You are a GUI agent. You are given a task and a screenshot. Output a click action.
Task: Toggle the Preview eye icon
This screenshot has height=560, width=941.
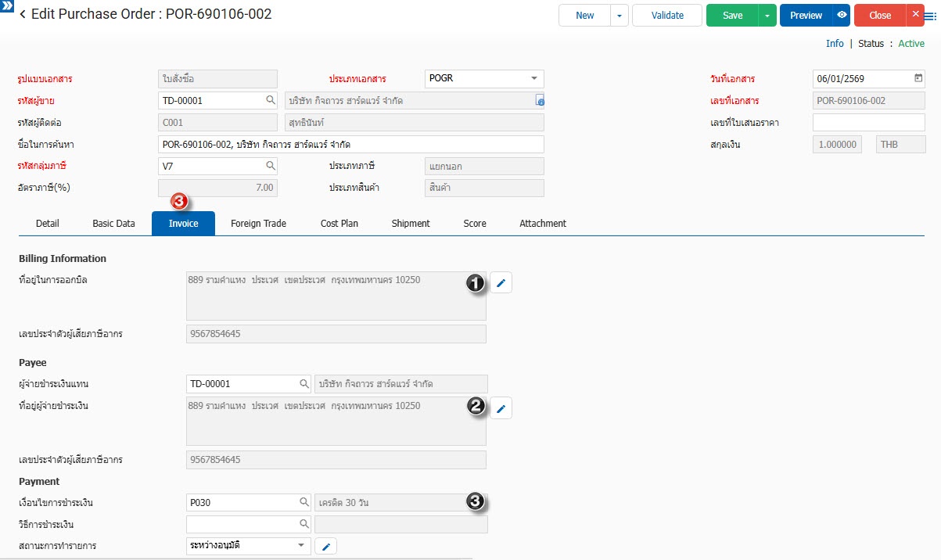(x=842, y=16)
